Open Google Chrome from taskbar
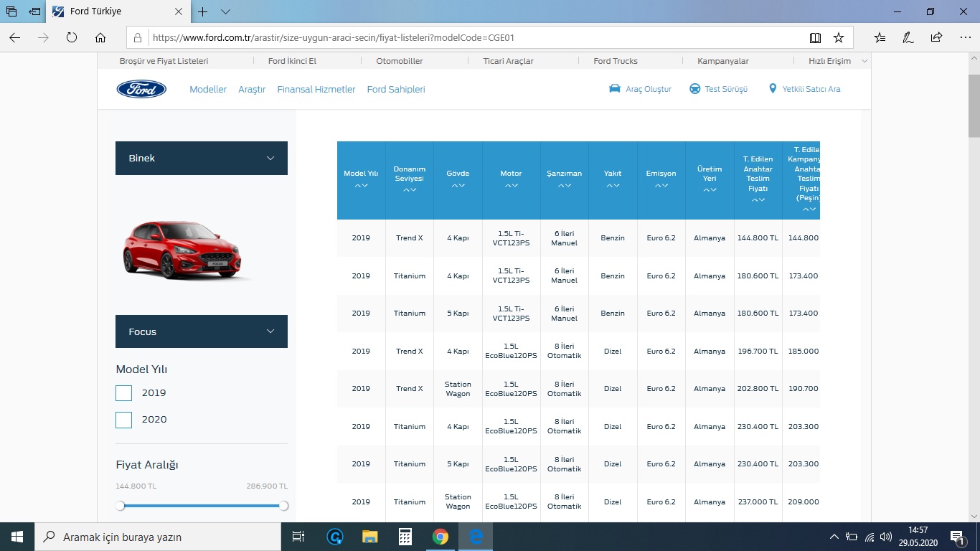The height and width of the screenshot is (551, 980). pyautogui.click(x=440, y=537)
